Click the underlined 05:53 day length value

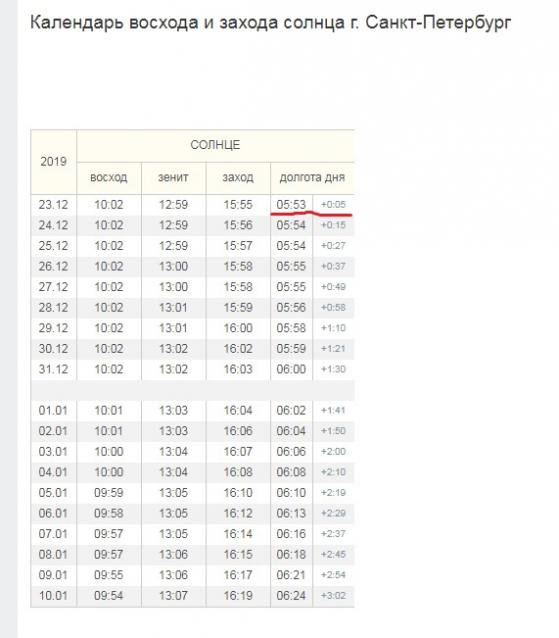[291, 205]
